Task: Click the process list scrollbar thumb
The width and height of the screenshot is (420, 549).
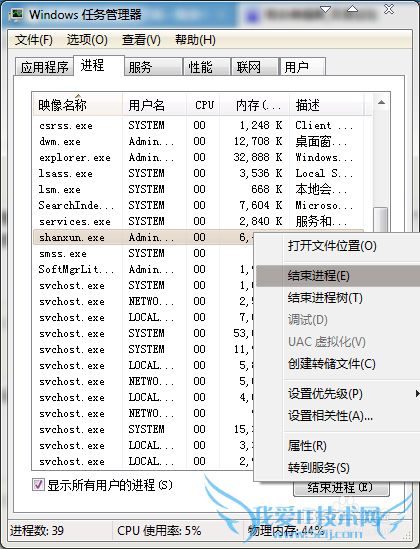Action: (x=381, y=220)
